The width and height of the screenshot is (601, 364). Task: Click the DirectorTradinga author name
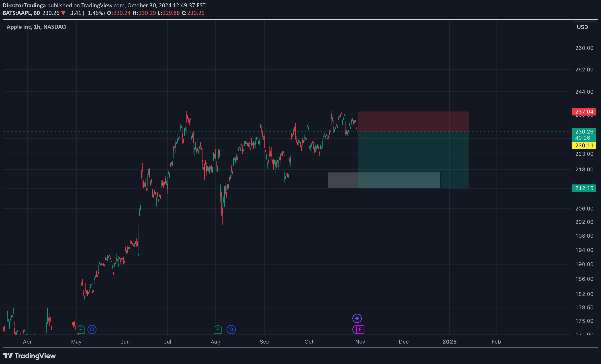tap(24, 5)
